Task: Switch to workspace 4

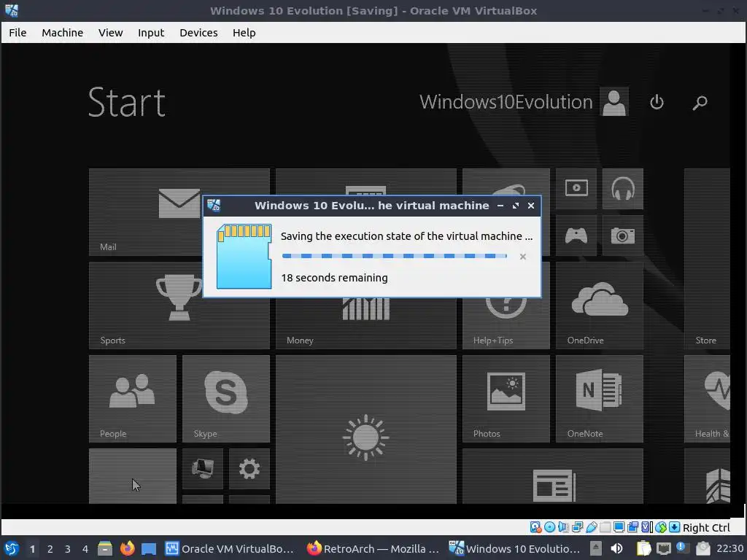Action: pyautogui.click(x=85, y=549)
